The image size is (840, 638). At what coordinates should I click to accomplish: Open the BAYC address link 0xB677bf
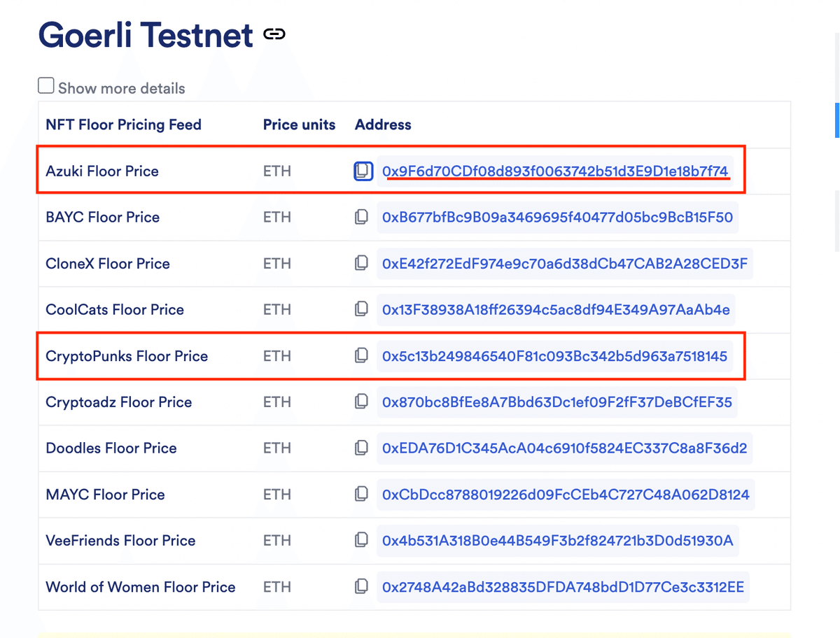[x=557, y=218]
